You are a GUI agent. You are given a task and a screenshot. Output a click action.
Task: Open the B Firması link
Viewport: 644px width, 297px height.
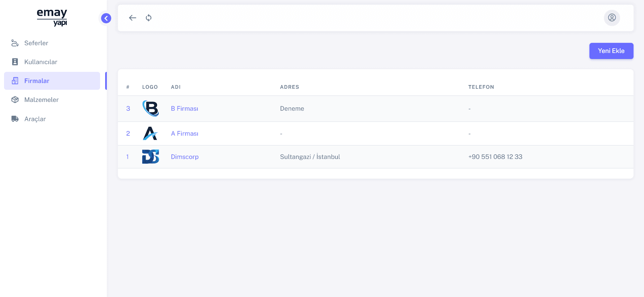click(x=184, y=108)
